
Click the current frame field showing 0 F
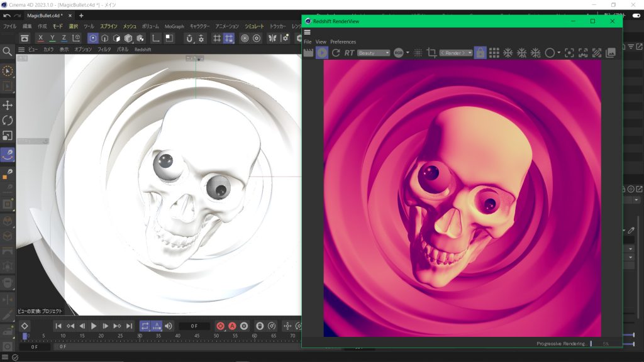(194, 326)
